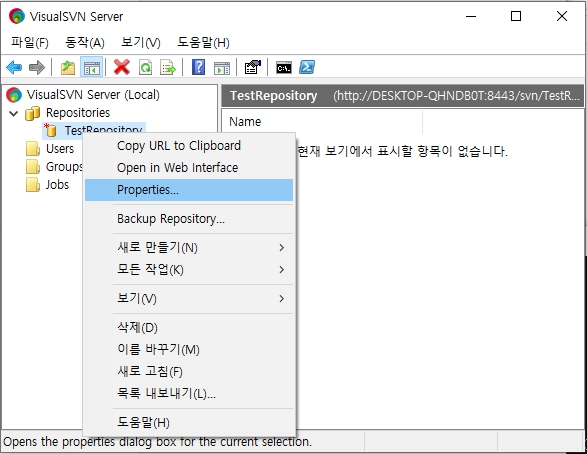Click the TestRepository URL header bar

403,96
